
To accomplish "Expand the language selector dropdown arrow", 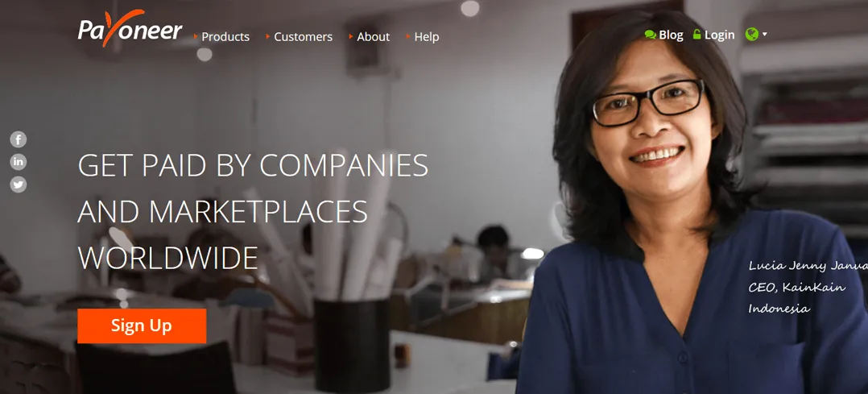I will tap(764, 35).
